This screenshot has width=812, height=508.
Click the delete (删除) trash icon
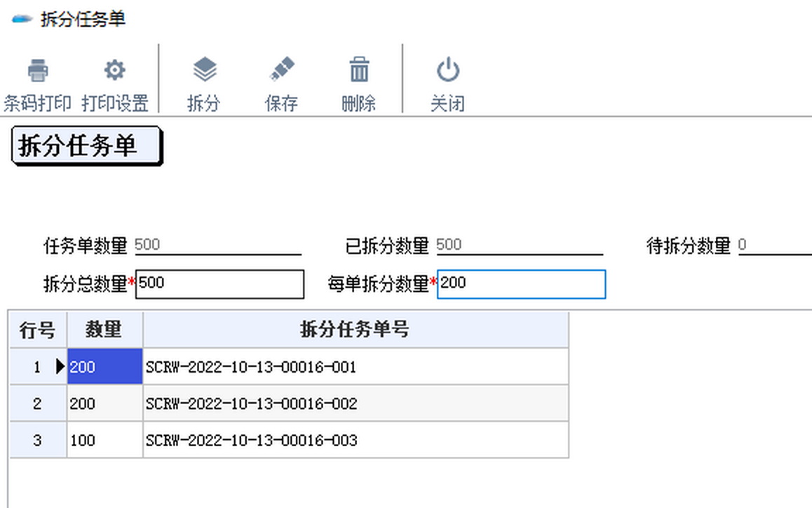(359, 71)
